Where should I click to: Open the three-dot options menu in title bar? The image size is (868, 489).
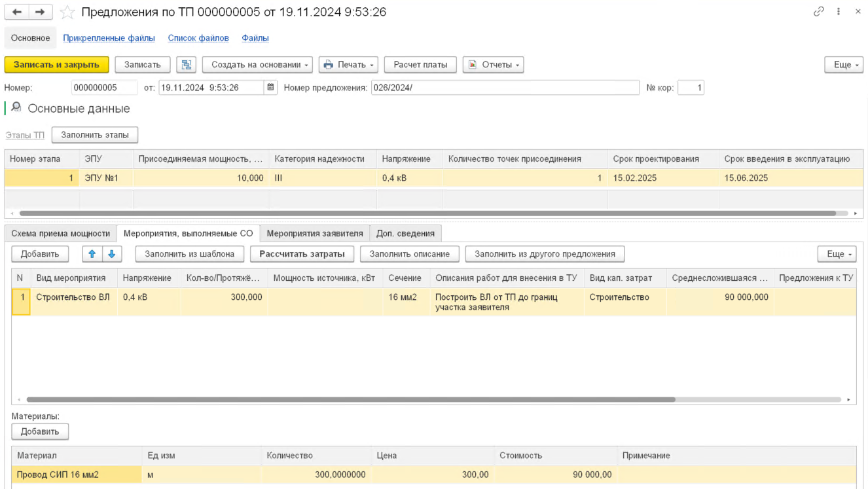coord(839,12)
